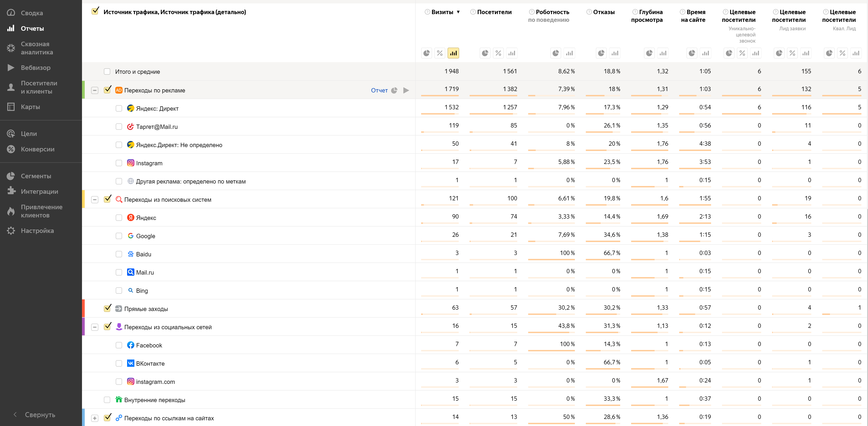
Task: Open the Вебвизор section in sidebar
Action: [x=35, y=68]
